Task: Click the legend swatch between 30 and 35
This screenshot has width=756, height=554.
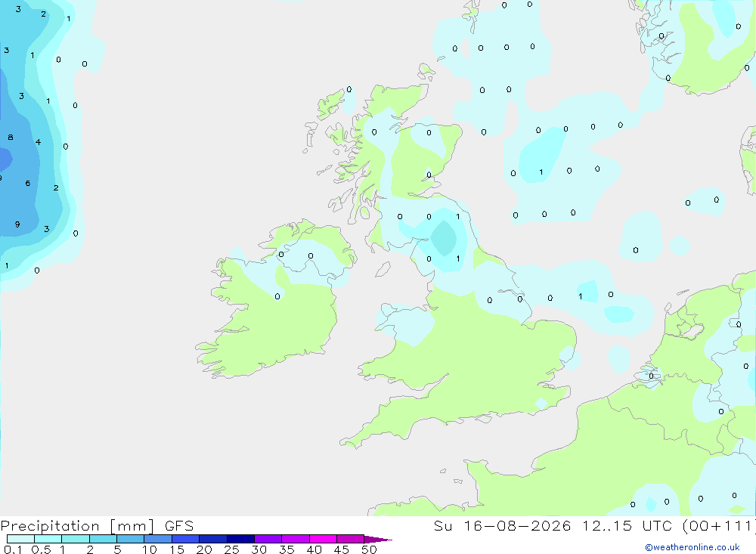Action: pos(268,539)
